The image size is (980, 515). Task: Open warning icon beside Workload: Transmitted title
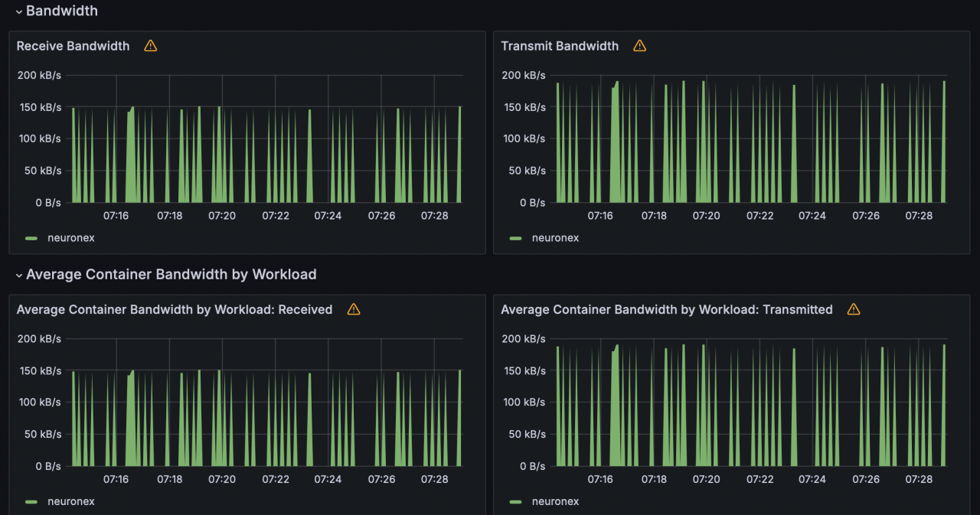tap(854, 309)
